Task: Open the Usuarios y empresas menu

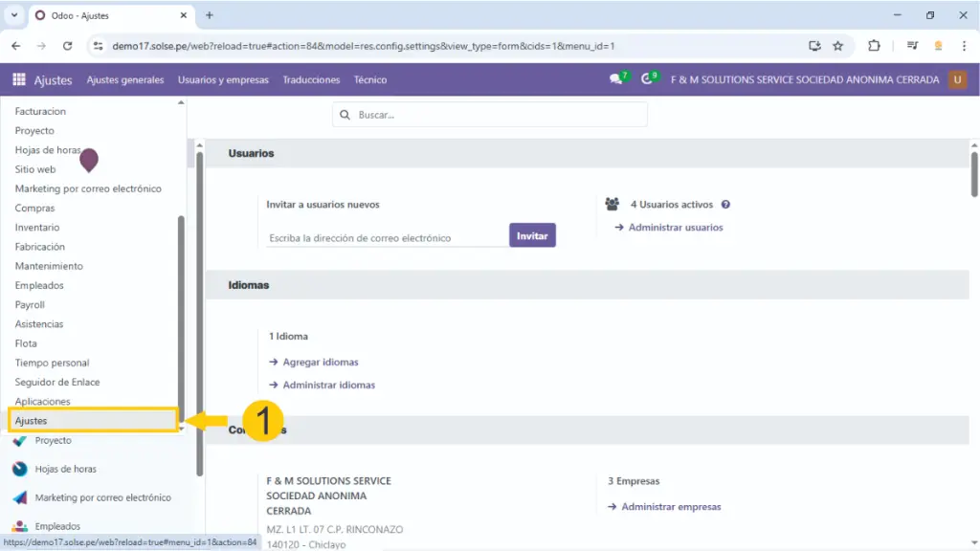Action: (223, 80)
